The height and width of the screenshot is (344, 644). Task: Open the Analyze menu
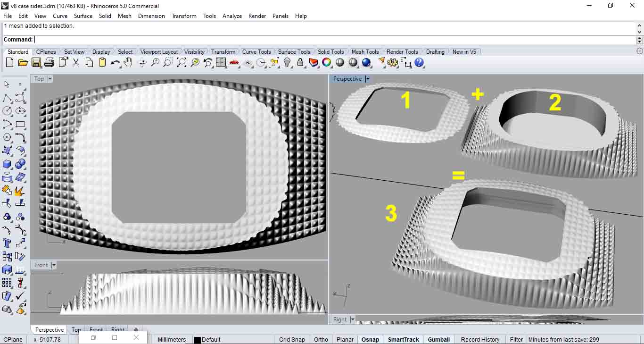[x=232, y=16]
